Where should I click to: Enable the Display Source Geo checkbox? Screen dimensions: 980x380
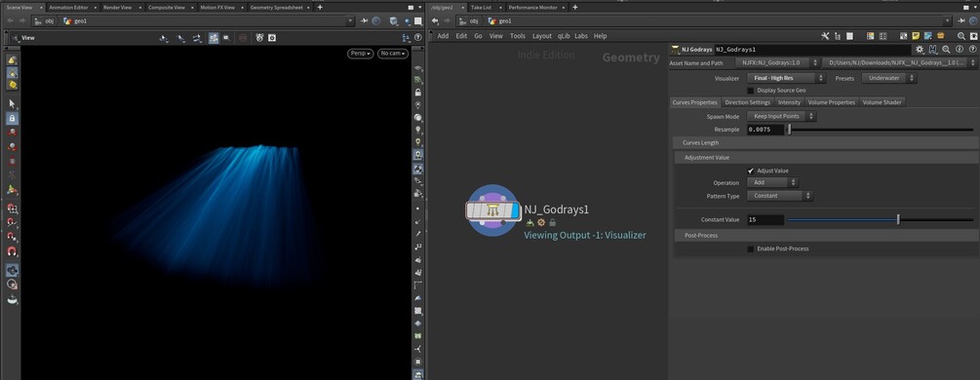(751, 90)
